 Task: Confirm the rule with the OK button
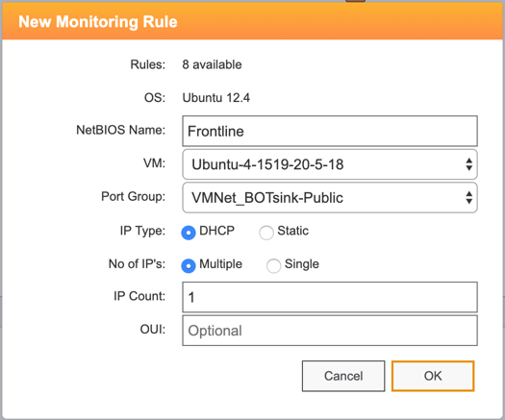coord(433,376)
